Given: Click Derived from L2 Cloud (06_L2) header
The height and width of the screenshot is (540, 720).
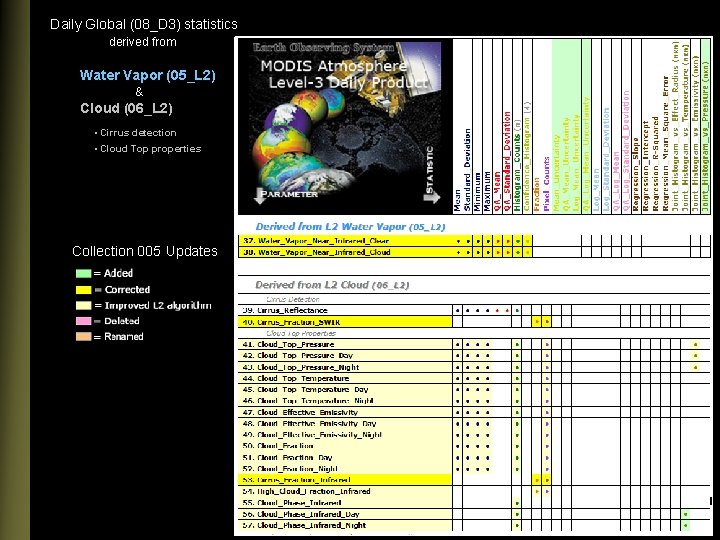Looking at the screenshot, I should point(332,285).
